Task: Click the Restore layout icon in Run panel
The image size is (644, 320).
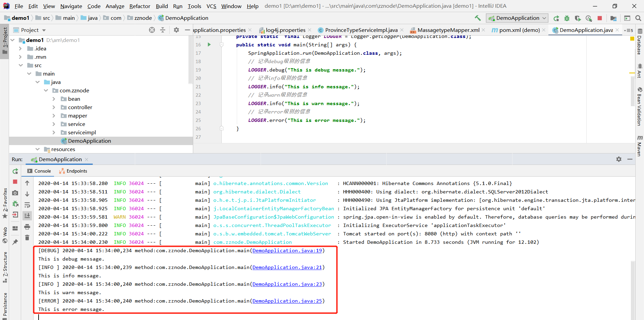Action: click(x=15, y=228)
